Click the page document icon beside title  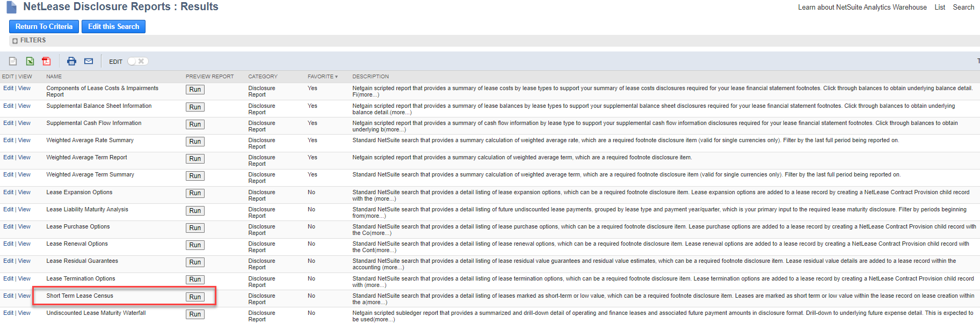(x=11, y=8)
